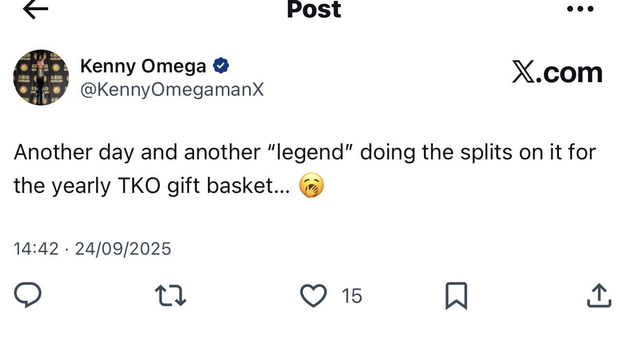
Task: Share the post via upload icon
Action: click(x=599, y=295)
